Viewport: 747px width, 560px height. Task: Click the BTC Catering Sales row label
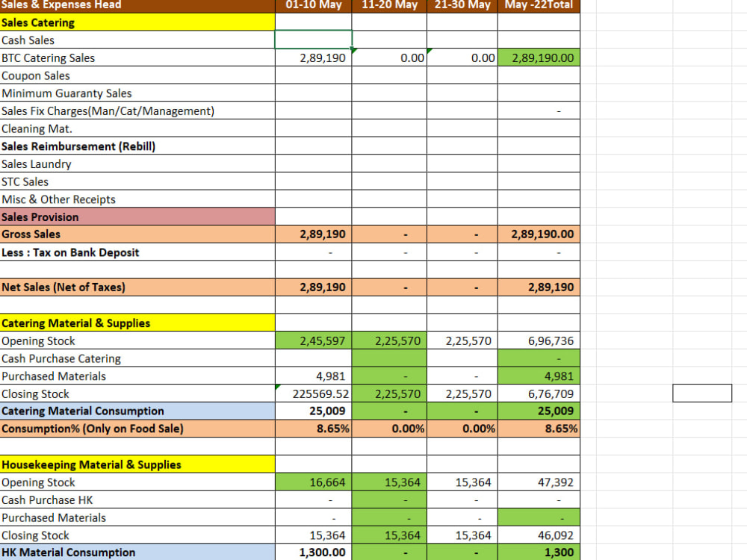(48, 58)
